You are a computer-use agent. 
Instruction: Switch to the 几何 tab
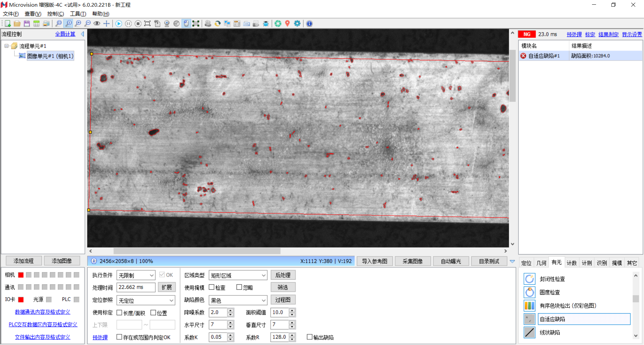(x=541, y=263)
